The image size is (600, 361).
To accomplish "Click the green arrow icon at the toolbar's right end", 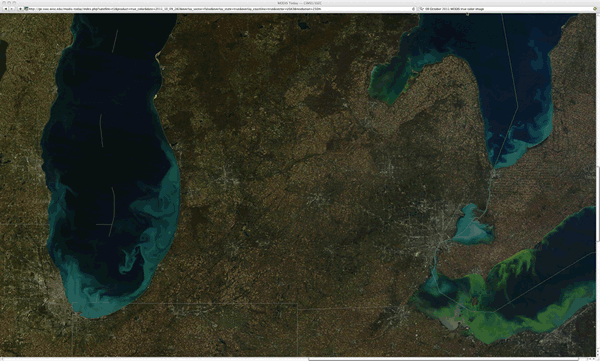I will (595, 9).
